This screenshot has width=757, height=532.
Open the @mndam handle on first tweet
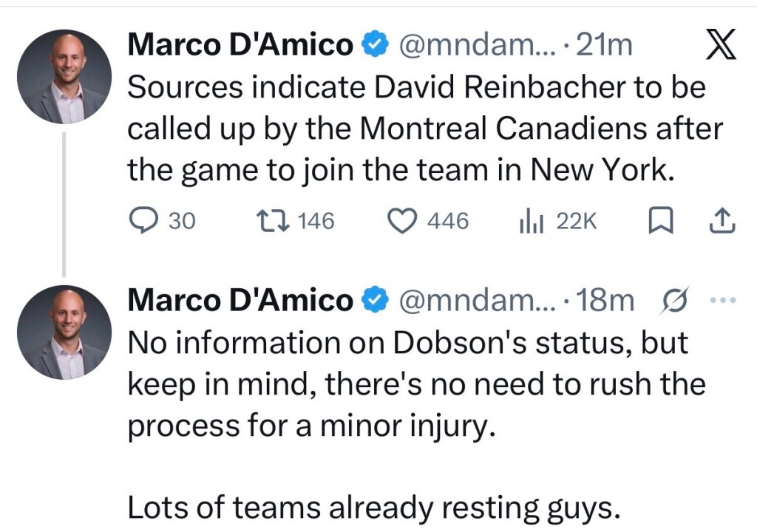[x=475, y=47]
